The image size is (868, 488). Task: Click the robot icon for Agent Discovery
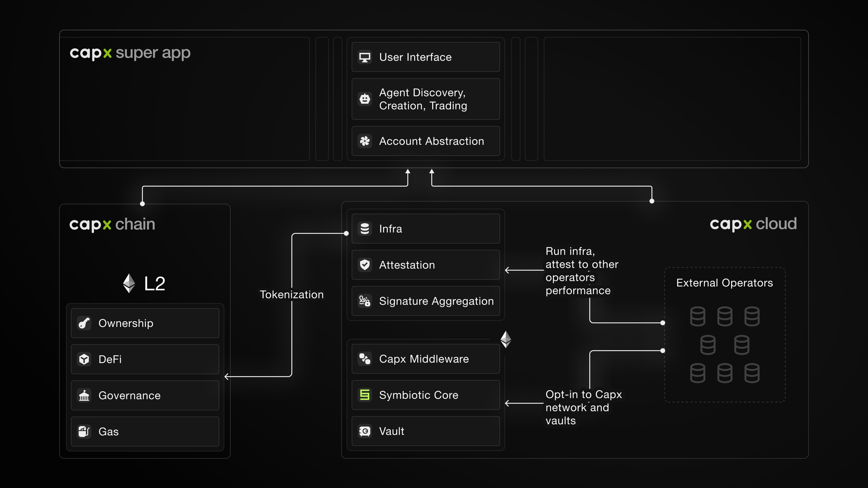365,99
